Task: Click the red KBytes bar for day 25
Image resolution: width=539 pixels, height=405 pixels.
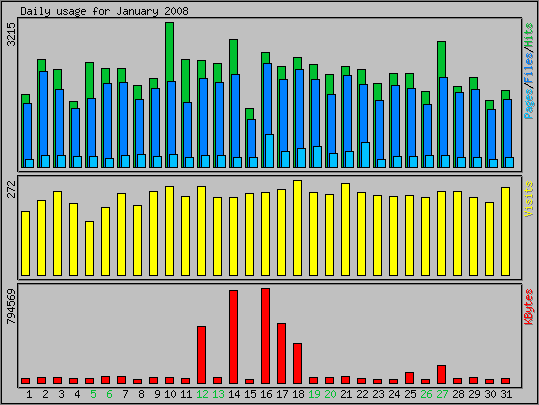Action: (409, 378)
